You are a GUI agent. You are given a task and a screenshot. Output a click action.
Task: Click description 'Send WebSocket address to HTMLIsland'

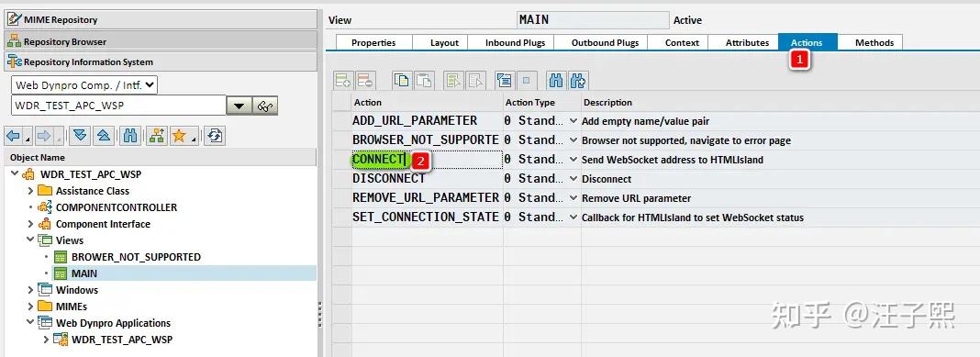[x=673, y=160]
